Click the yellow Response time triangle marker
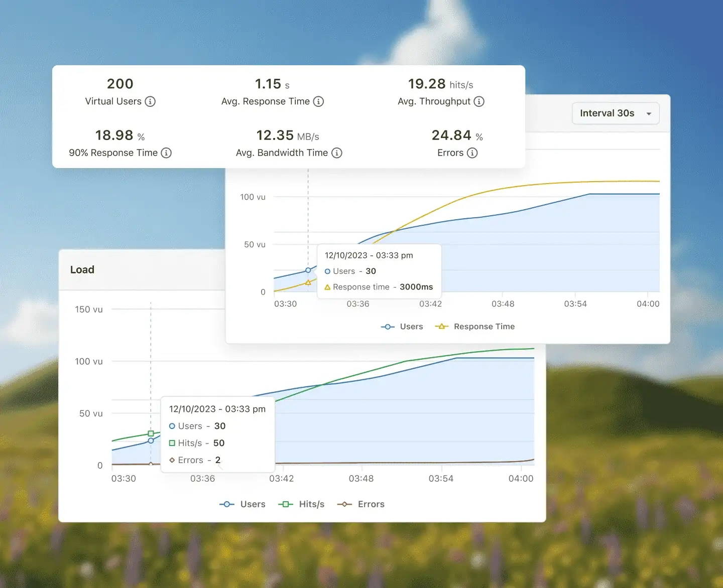 [x=308, y=282]
